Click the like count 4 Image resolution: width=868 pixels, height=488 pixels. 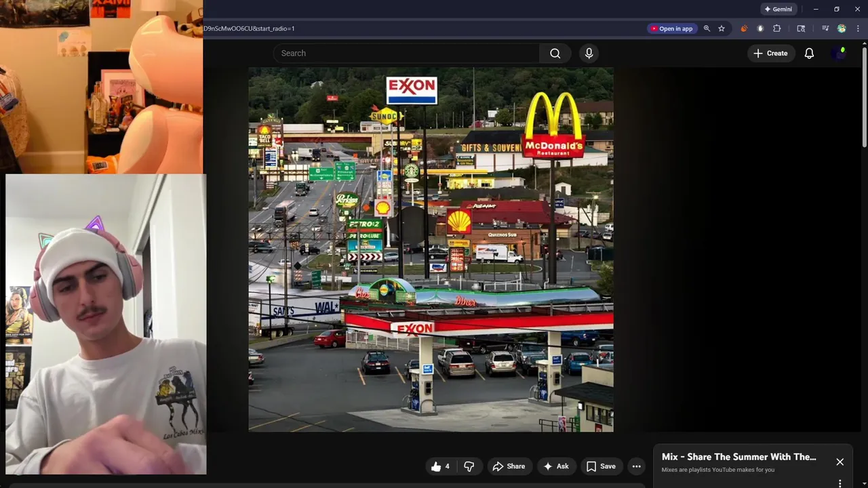(x=447, y=466)
